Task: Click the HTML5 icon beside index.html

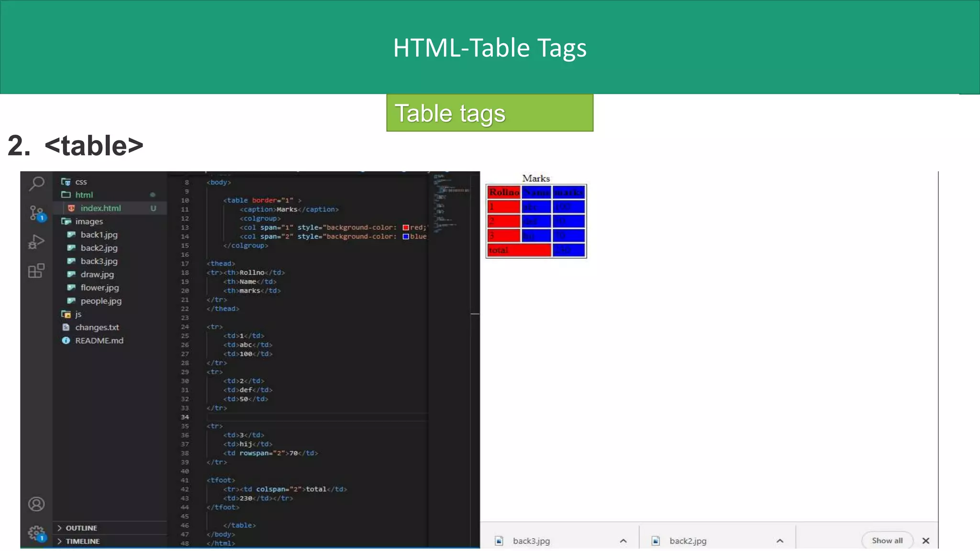Action: tap(71, 208)
